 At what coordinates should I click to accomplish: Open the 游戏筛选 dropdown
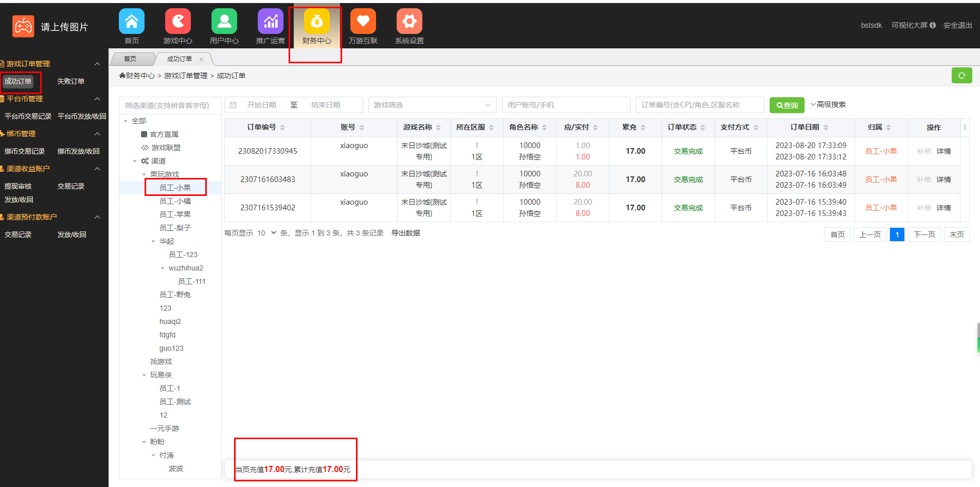pyautogui.click(x=432, y=105)
